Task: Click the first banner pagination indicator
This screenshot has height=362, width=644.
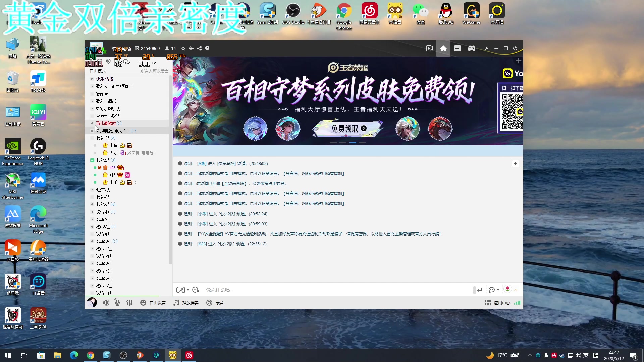Action: tap(333, 143)
